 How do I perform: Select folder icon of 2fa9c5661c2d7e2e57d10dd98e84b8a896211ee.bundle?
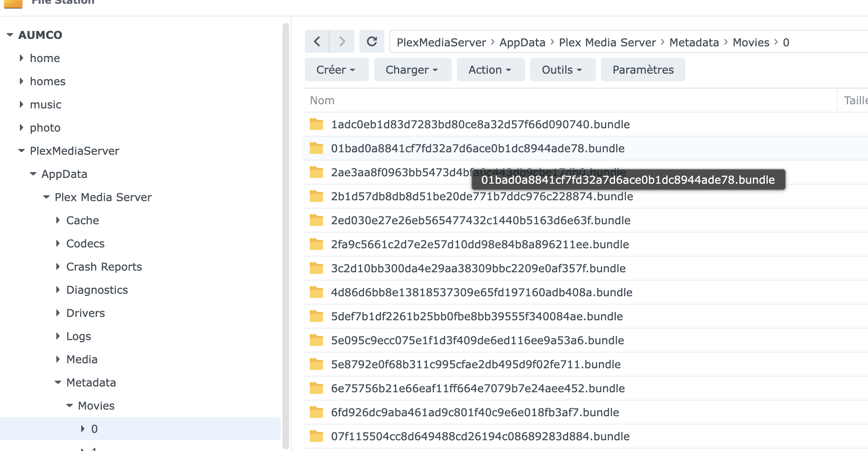coord(316,244)
